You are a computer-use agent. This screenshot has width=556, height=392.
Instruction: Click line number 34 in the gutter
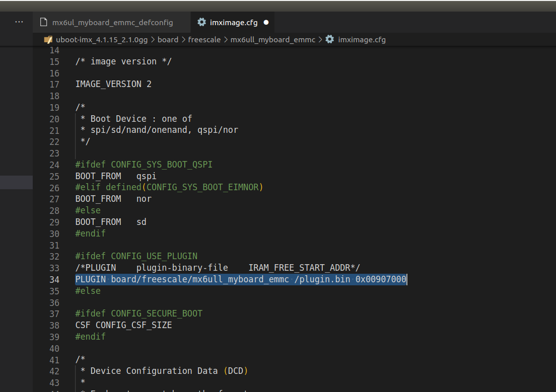pos(54,280)
